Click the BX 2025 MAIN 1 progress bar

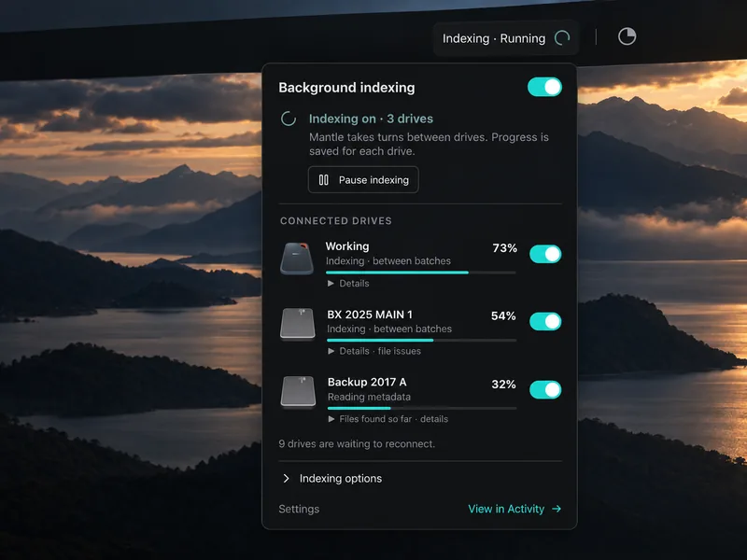422,340
